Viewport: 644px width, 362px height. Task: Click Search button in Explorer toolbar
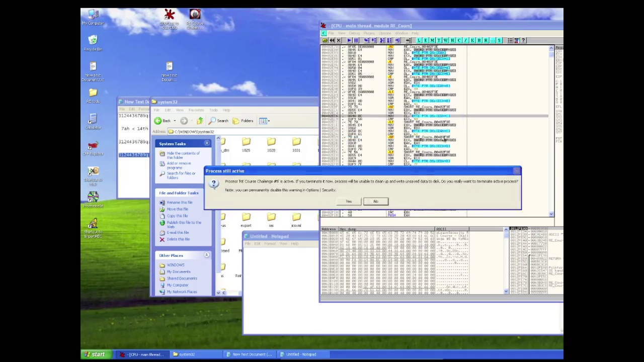click(x=218, y=121)
